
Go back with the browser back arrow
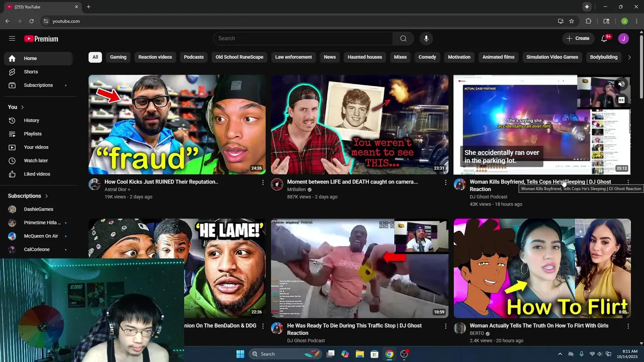(x=7, y=21)
